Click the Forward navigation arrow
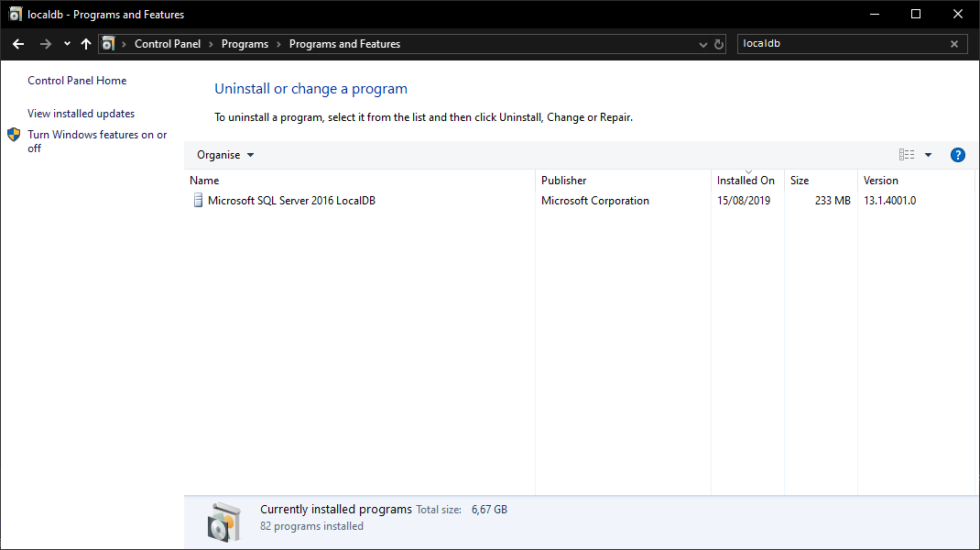Screen dimensions: 980x550 [x=45, y=44]
